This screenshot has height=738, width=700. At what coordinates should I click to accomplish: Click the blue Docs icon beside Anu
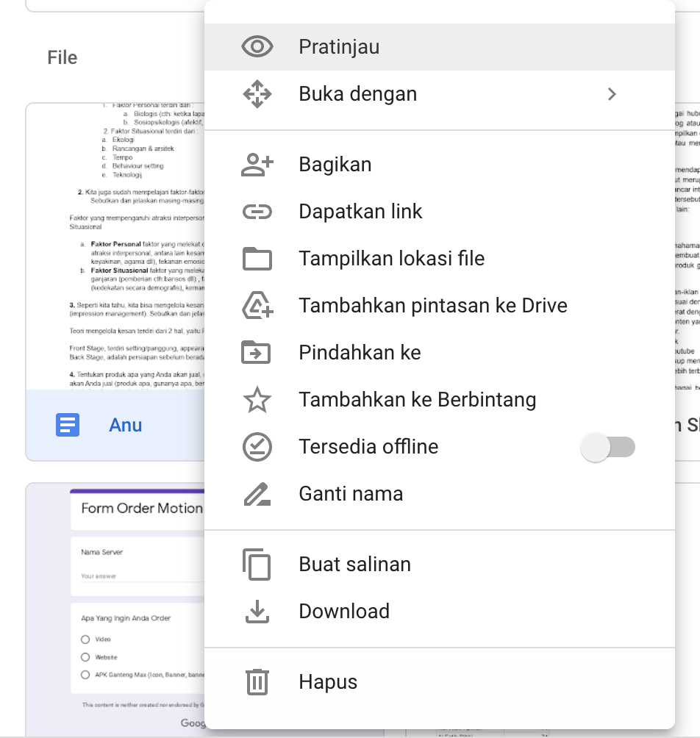[68, 425]
